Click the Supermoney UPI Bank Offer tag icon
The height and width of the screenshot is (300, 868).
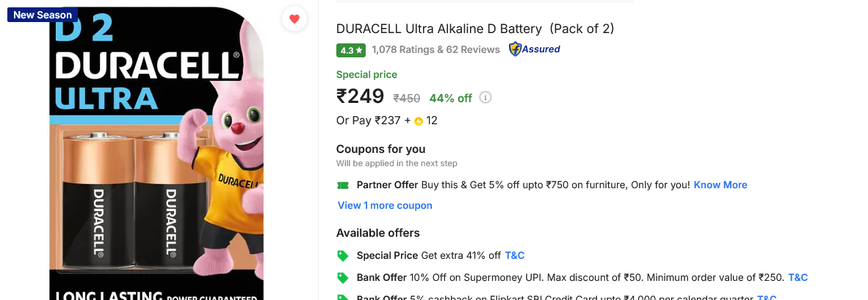point(342,278)
